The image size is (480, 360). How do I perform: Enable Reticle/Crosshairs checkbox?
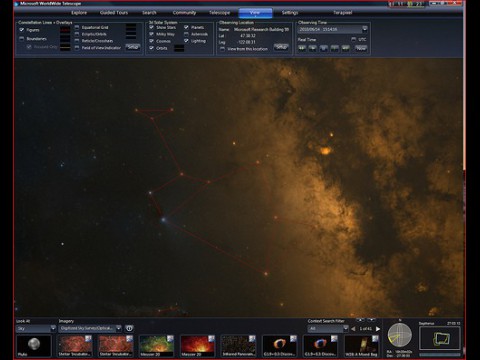pos(77,41)
